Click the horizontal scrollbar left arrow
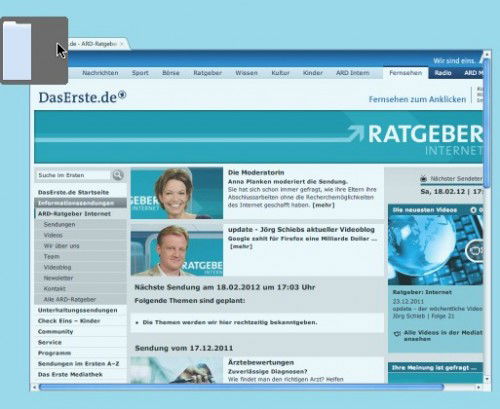 [x=34, y=387]
